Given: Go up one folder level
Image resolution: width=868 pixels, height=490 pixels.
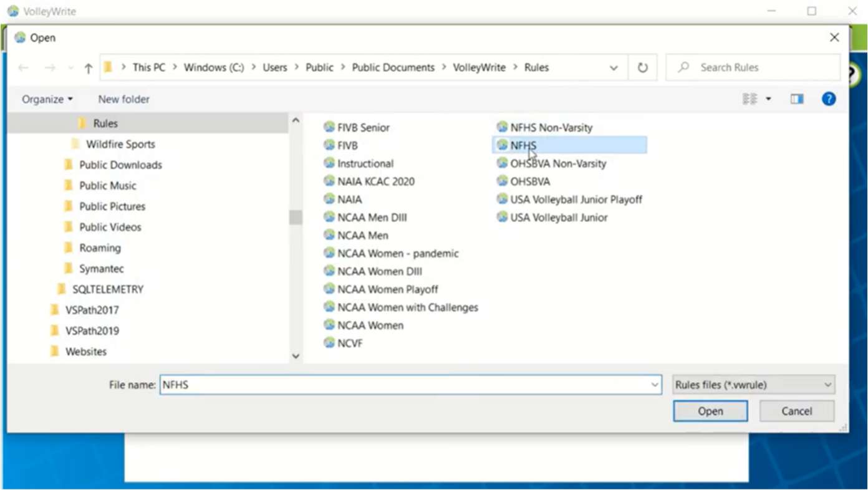Looking at the screenshot, I should [89, 68].
